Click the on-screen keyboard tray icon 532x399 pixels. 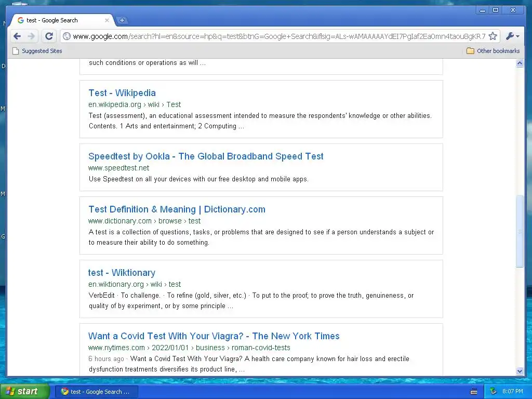tap(474, 392)
